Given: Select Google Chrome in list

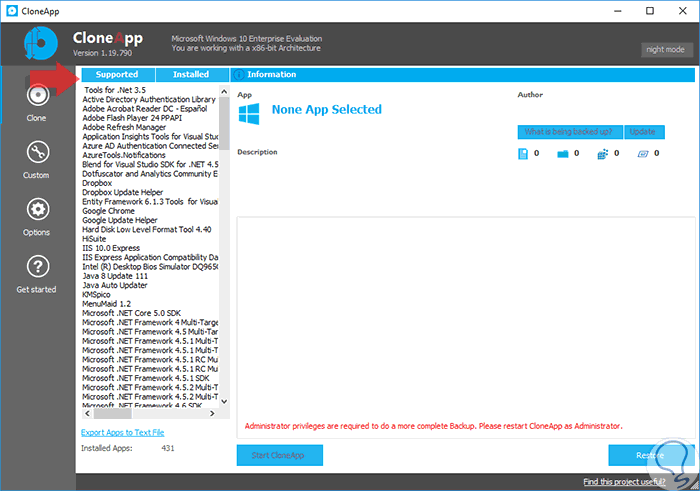Looking at the screenshot, I should click(x=108, y=211).
